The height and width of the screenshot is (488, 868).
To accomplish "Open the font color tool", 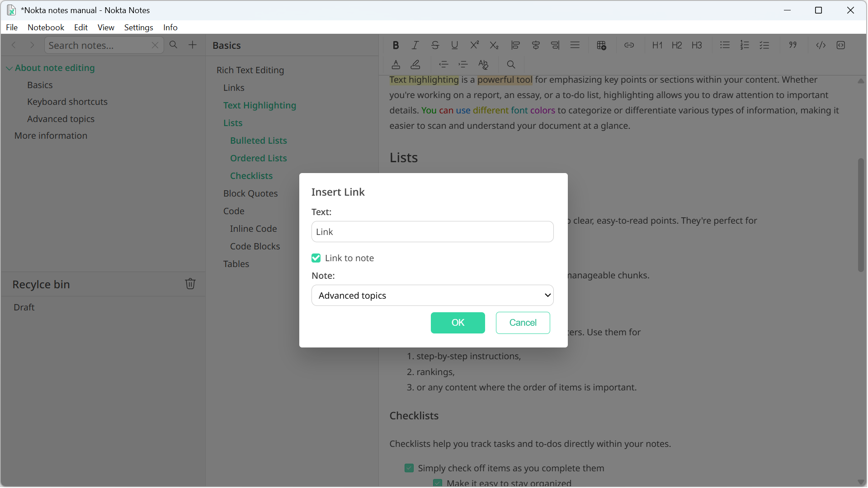I will [396, 64].
